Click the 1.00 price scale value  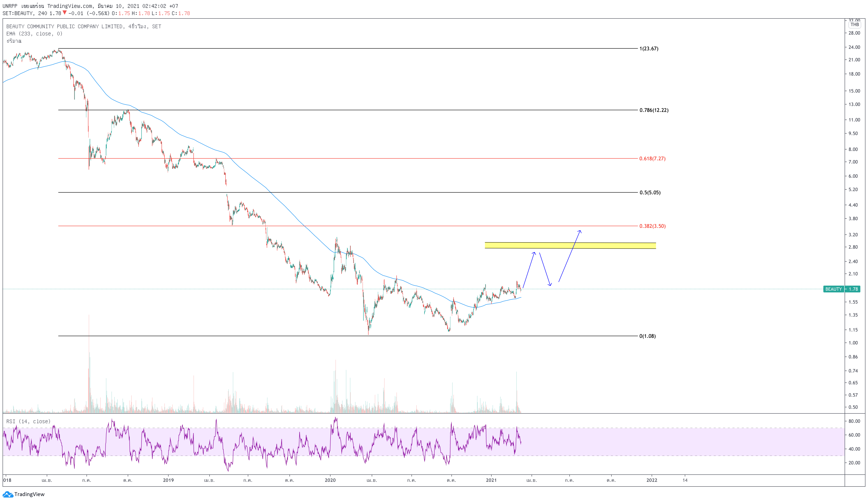tap(853, 343)
